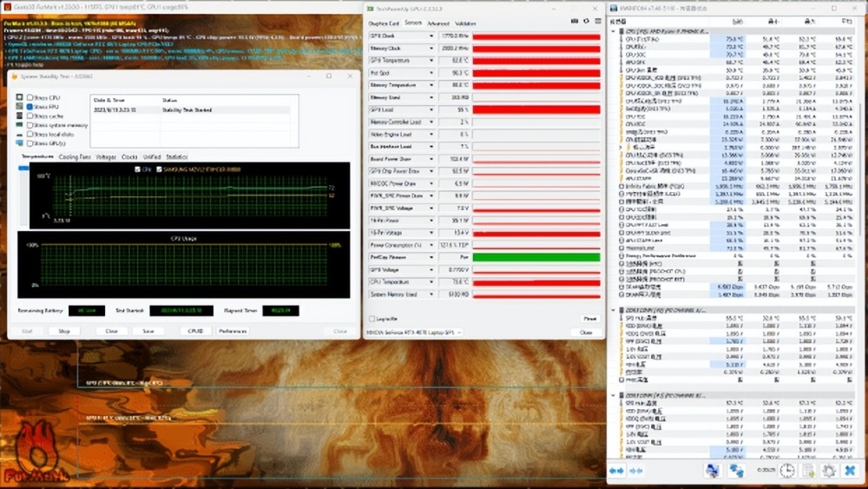Uncheck the Stress FPU checkbox
The image size is (868, 489).
pos(30,106)
